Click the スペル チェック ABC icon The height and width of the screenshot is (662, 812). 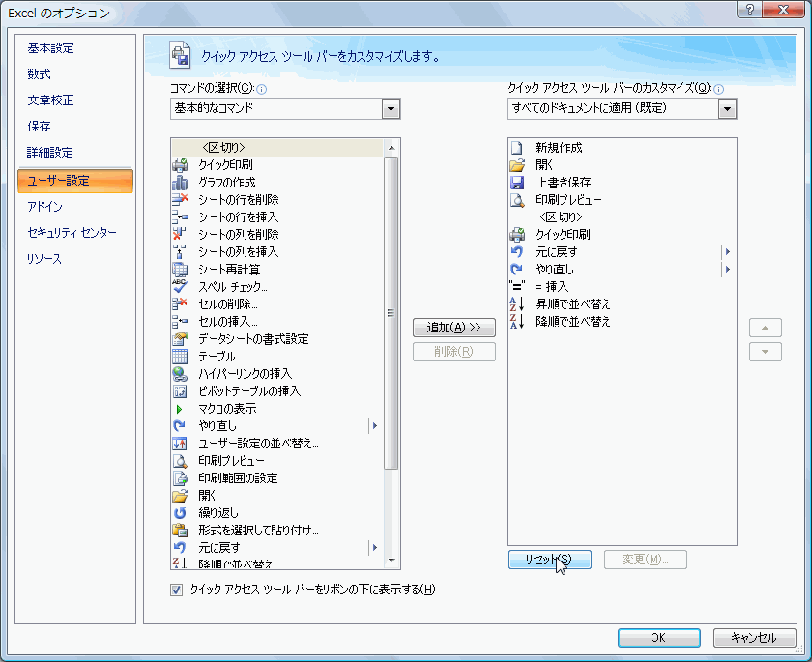180,287
